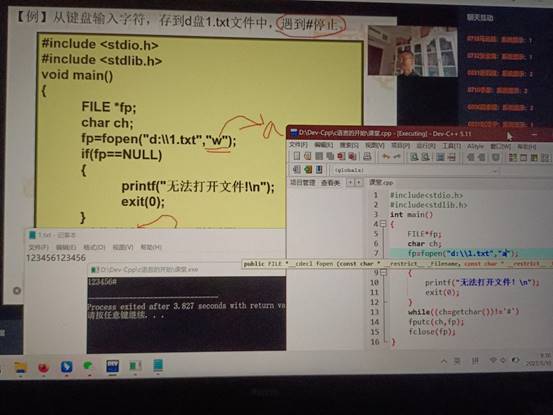
Task: Click console window title bar
Action: click(x=187, y=270)
